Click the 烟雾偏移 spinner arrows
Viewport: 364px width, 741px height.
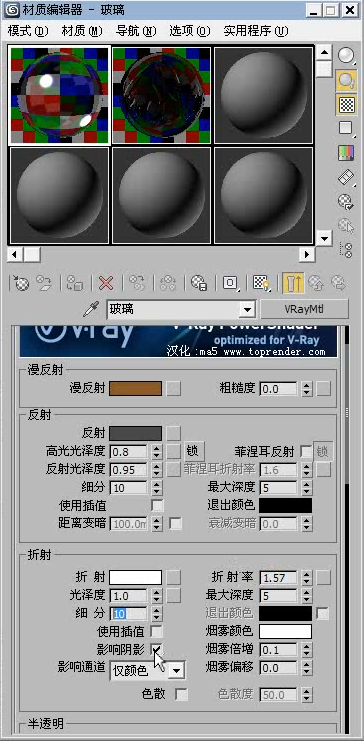307,668
